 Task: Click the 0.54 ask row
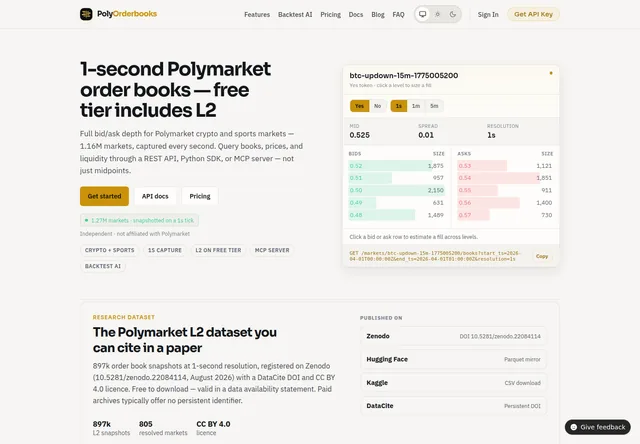click(505, 178)
